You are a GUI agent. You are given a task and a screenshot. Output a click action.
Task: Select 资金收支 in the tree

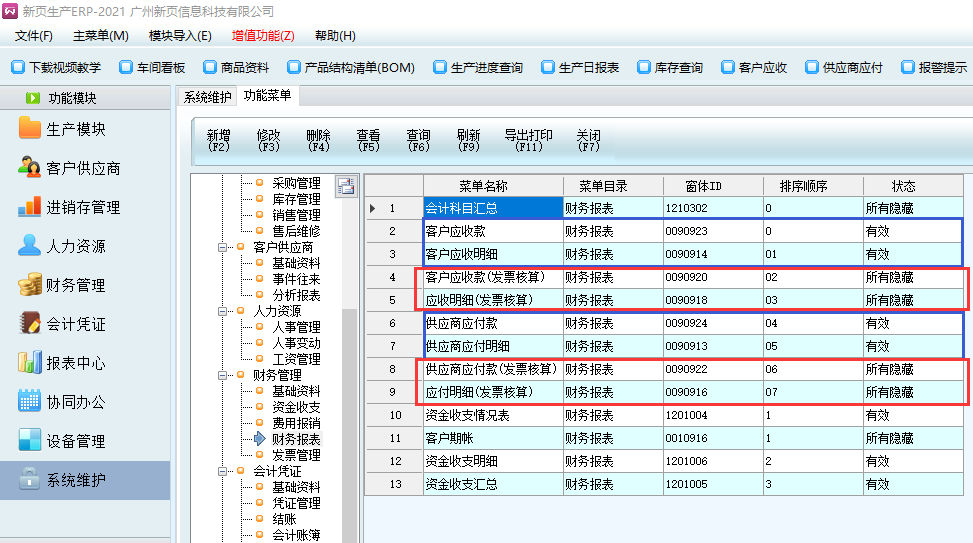[297, 407]
